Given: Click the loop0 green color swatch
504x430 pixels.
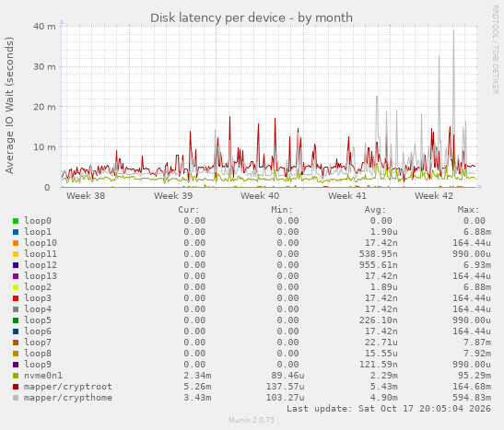Looking at the screenshot, I should [16, 221].
